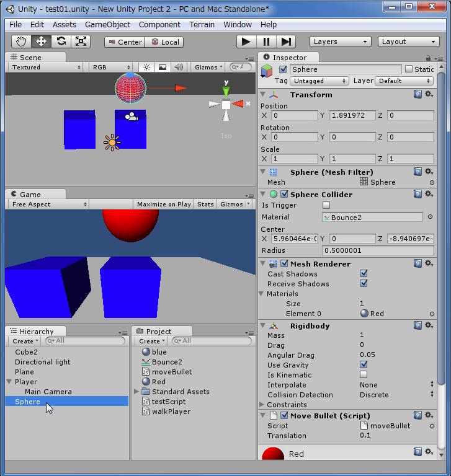Select the Move (translate) tool

41,42
